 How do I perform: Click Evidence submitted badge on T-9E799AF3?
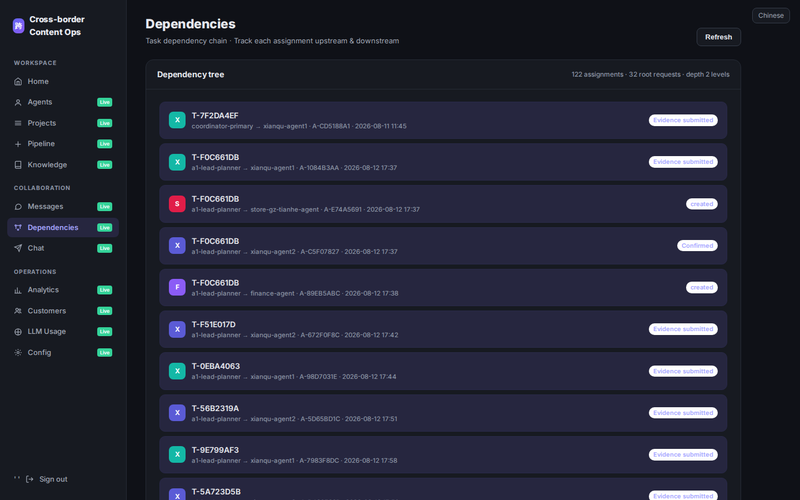click(683, 455)
